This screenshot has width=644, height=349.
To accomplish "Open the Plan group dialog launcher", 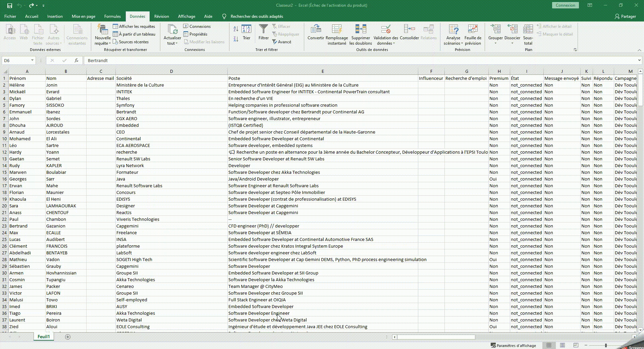I will pos(575,50).
